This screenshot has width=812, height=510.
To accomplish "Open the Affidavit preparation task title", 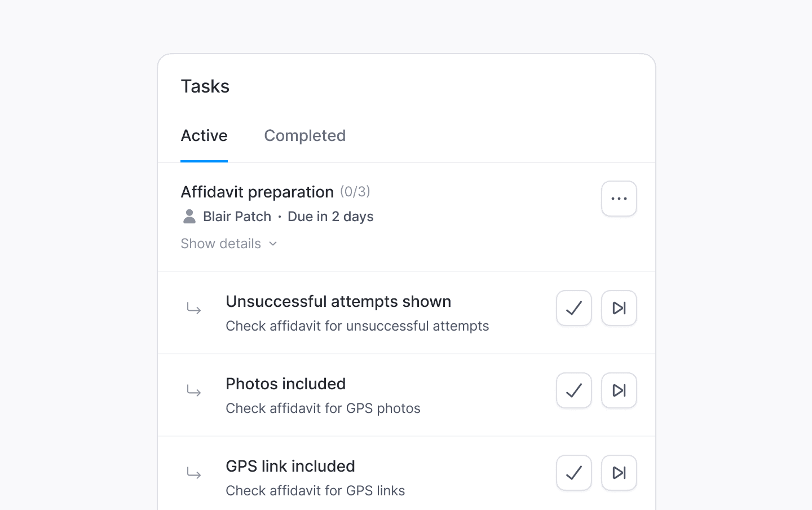I will (x=257, y=192).
